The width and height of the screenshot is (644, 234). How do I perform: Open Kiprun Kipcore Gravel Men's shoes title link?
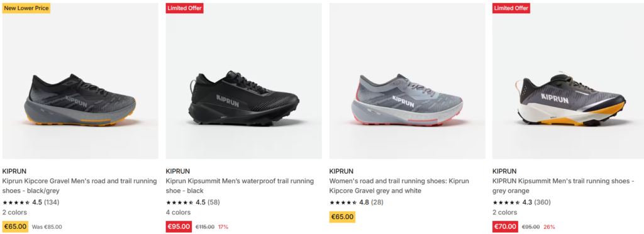click(x=80, y=186)
